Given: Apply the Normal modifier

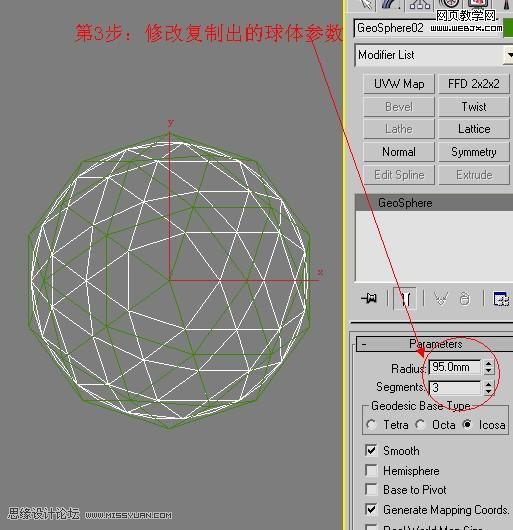Looking at the screenshot, I should [x=399, y=152].
